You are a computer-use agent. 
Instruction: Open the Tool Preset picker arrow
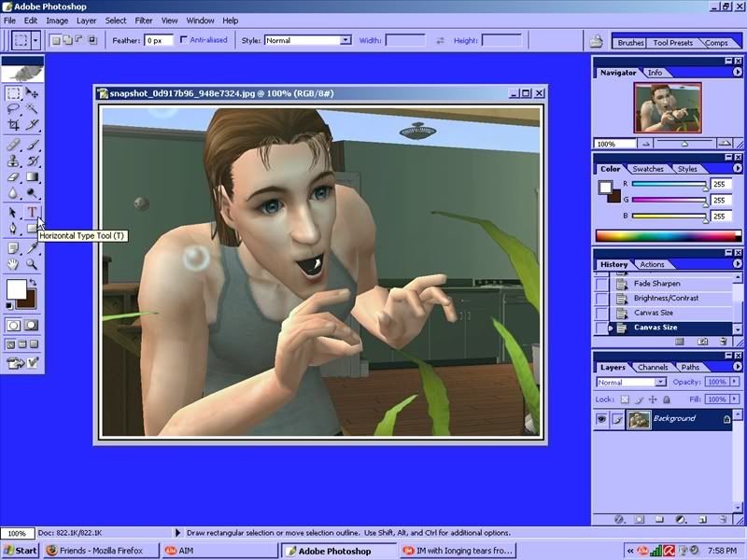[x=35, y=40]
